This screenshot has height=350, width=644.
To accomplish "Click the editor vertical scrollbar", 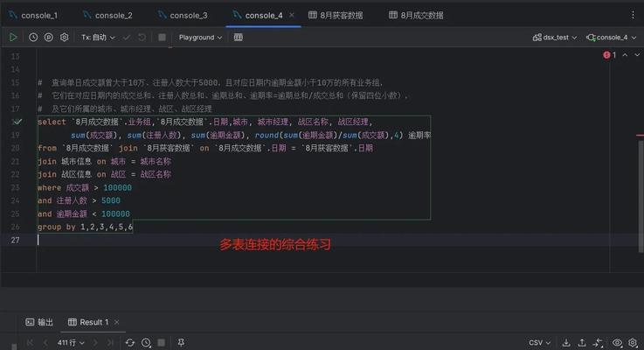I will coord(641,196).
